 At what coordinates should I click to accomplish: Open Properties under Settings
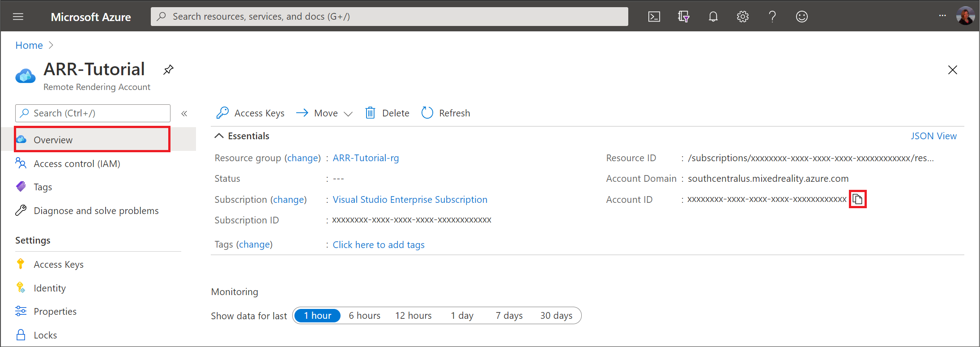(46, 311)
